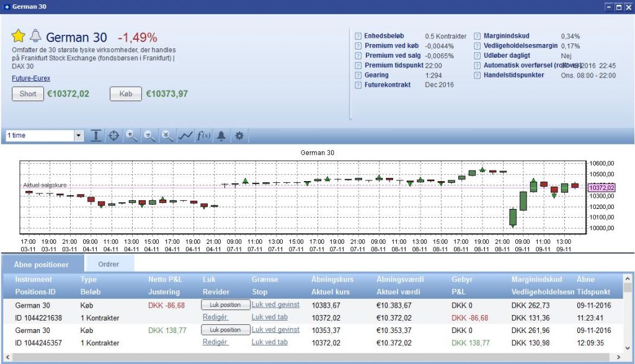The height and width of the screenshot is (364, 635).
Task: Show help for Gearing
Action: click(x=358, y=75)
